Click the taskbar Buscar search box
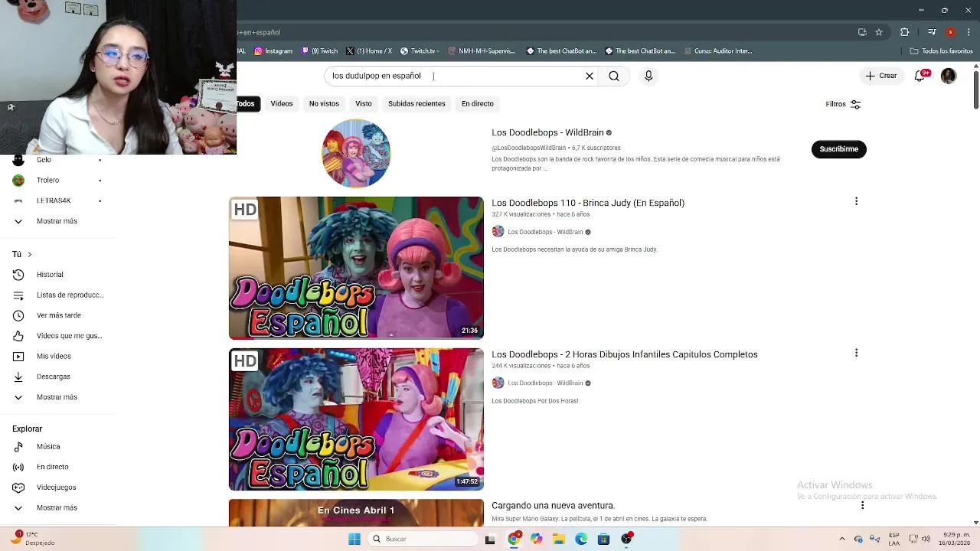Screen dimensions: 980x551 [x=423, y=539]
